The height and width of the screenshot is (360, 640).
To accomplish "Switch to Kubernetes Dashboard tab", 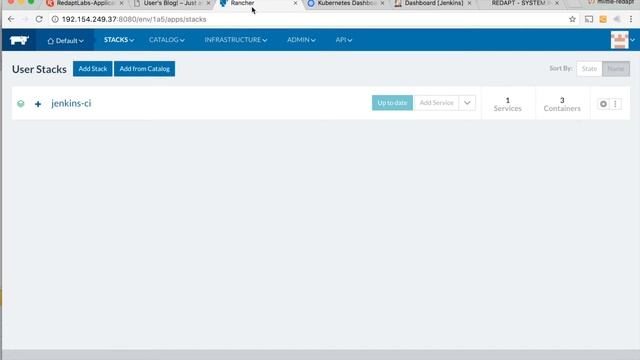I will pos(346,3).
